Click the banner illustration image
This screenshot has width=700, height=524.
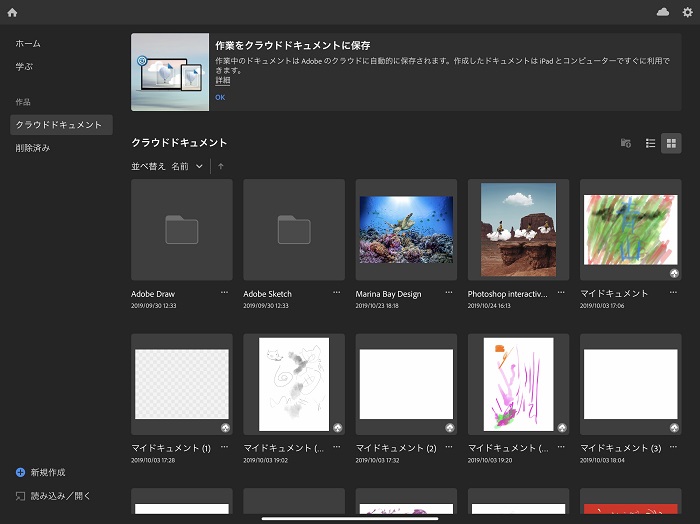pos(170,72)
